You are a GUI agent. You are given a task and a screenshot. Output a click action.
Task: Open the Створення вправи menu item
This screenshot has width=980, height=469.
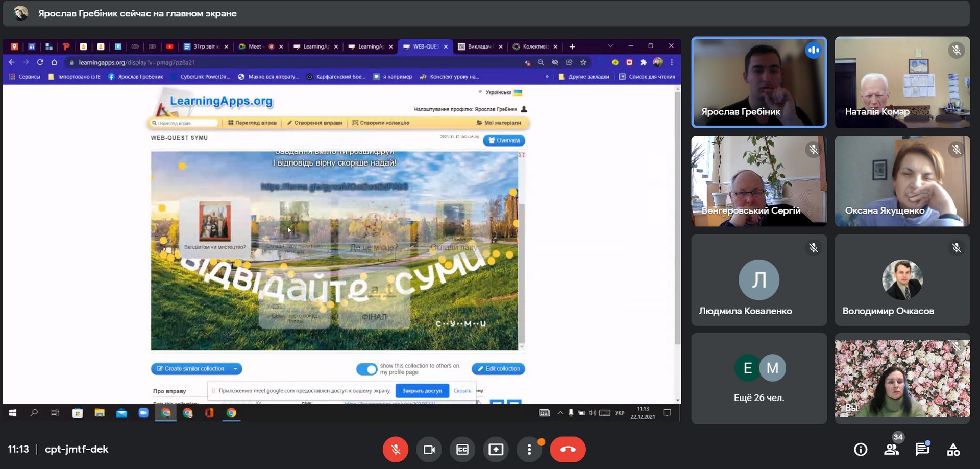pyautogui.click(x=314, y=123)
